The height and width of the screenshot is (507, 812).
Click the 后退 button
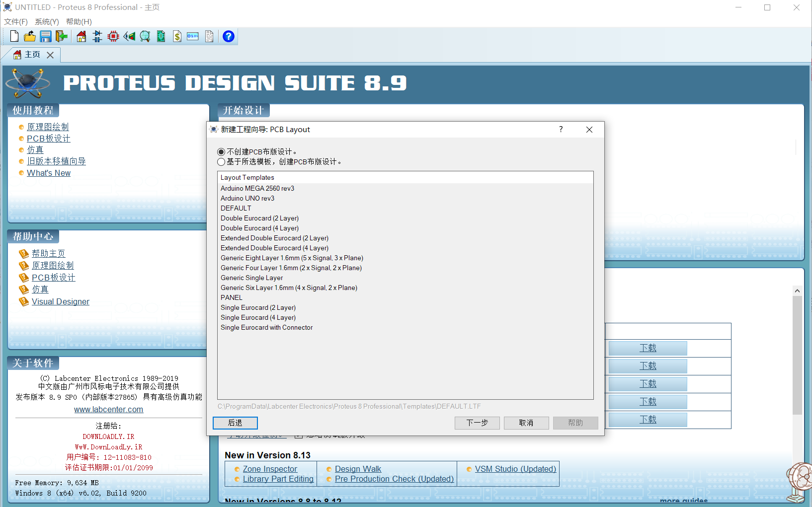click(x=235, y=423)
